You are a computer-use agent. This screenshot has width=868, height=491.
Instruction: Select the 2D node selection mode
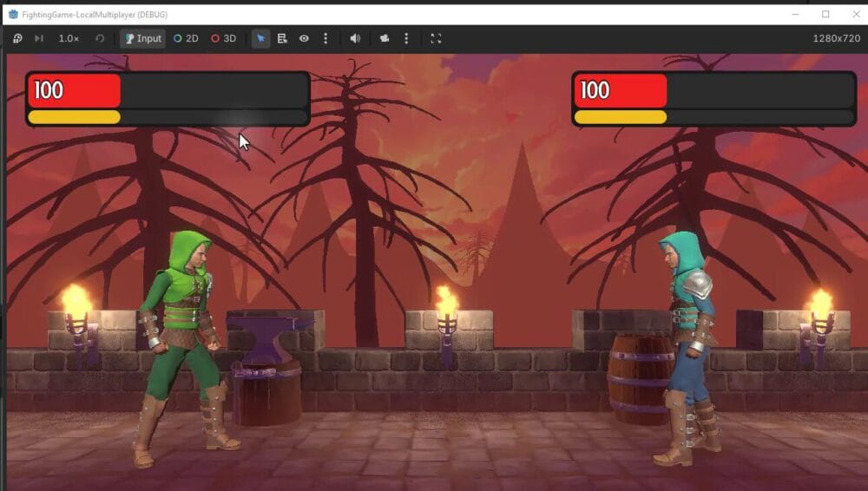tap(186, 38)
